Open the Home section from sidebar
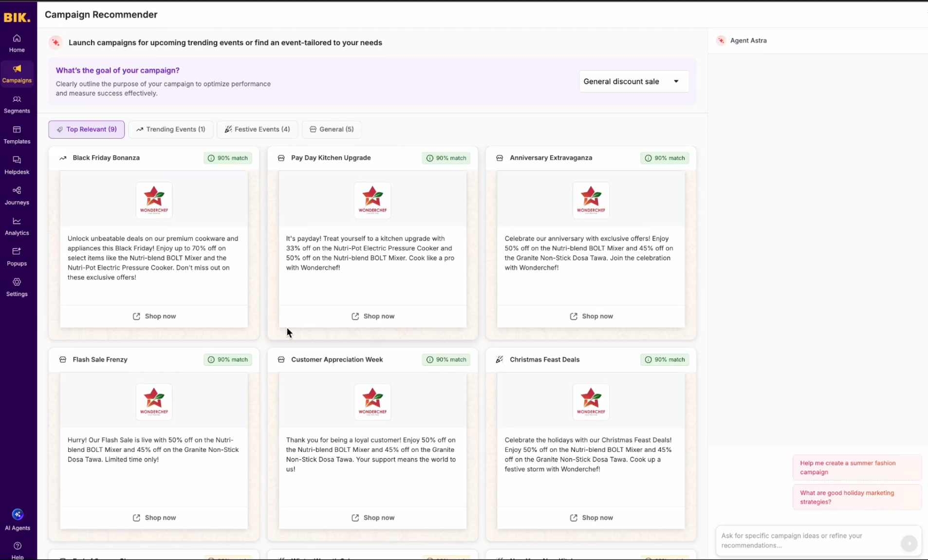 [x=17, y=43]
